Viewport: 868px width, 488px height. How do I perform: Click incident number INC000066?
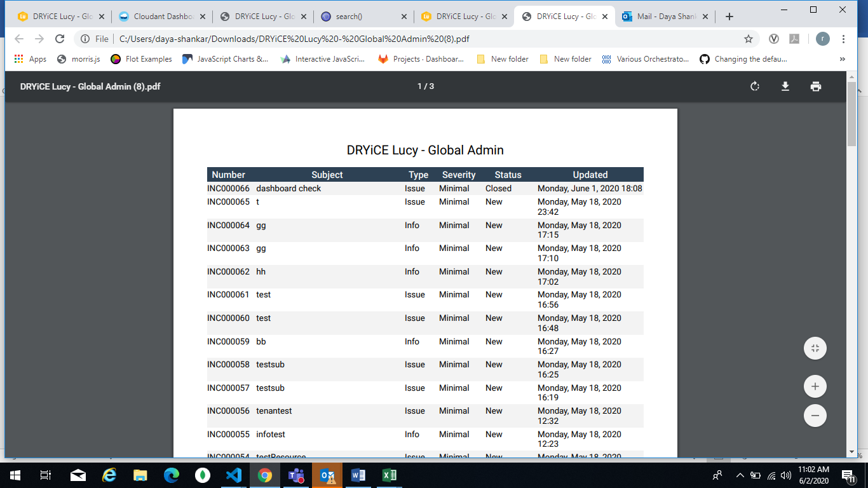point(229,189)
